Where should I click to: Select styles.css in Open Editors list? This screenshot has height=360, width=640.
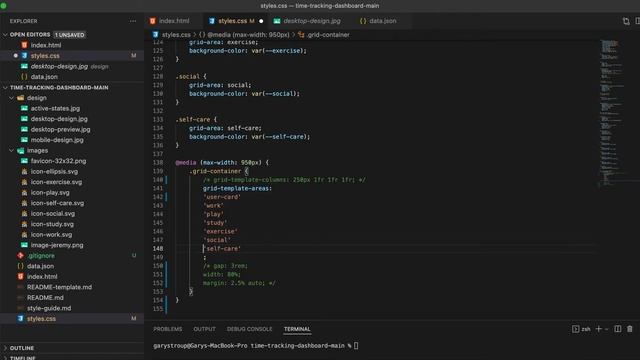pos(45,56)
